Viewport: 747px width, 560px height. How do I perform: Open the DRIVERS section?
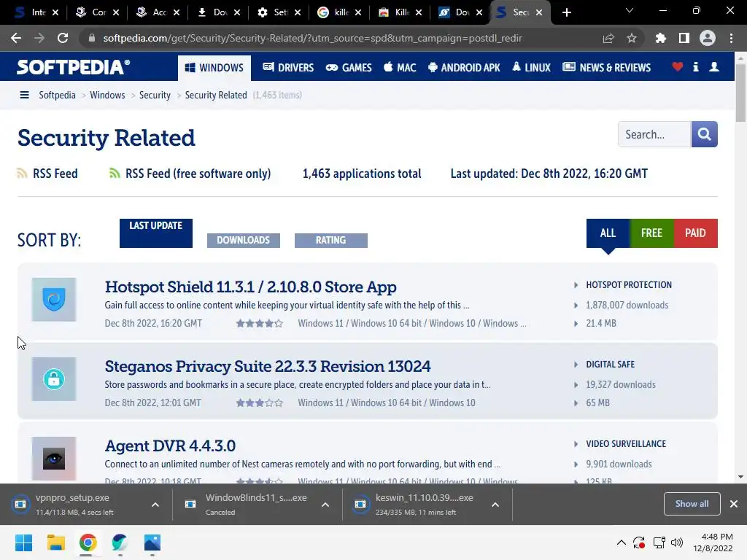point(288,68)
